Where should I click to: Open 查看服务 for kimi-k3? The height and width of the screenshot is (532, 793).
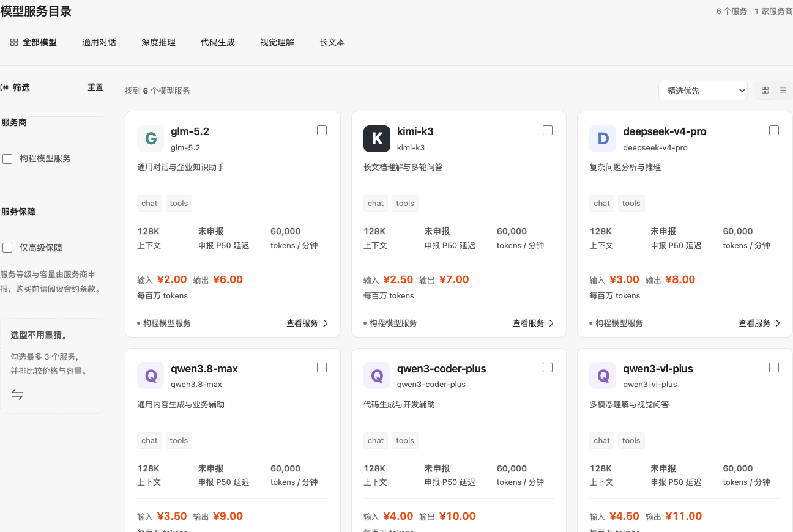[534, 323]
